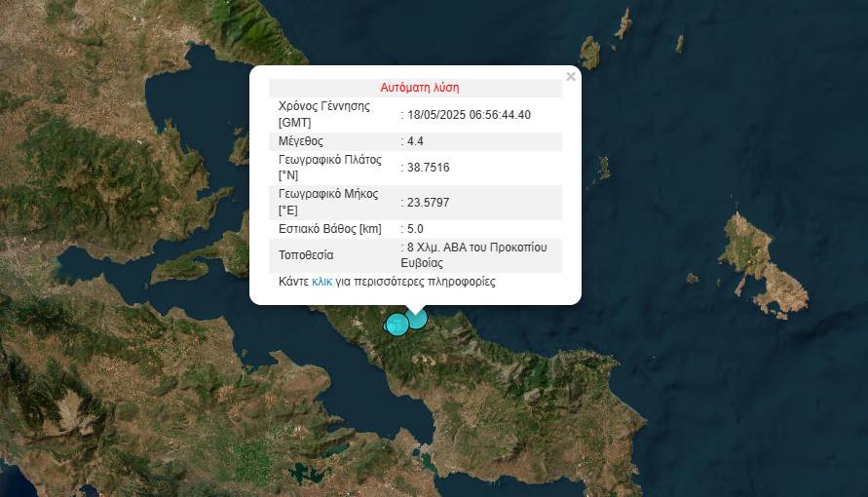
Task: Click the 'Χρόνος Γέννησης [GMT]' label
Action: pos(323,114)
